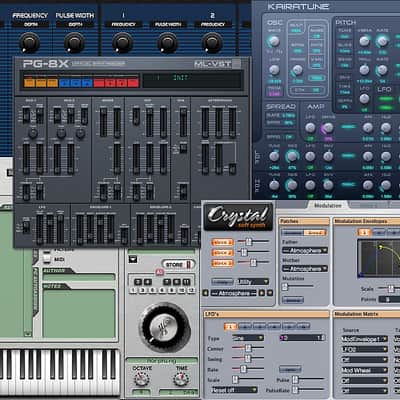
Task: Select program button 12 on green synth
Action: click(191, 290)
